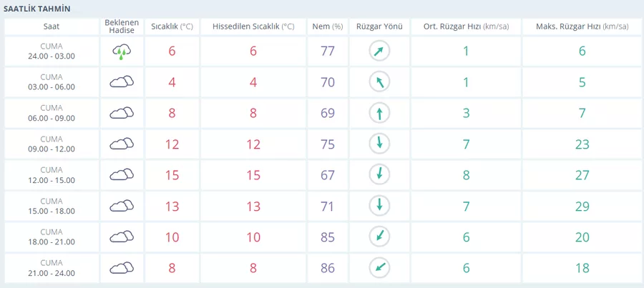
Task: Click the Rüzgar Yönü column header
Action: pos(379,26)
